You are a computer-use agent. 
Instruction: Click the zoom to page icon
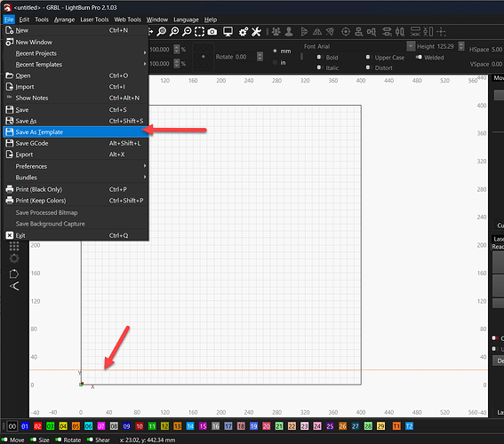(162, 31)
